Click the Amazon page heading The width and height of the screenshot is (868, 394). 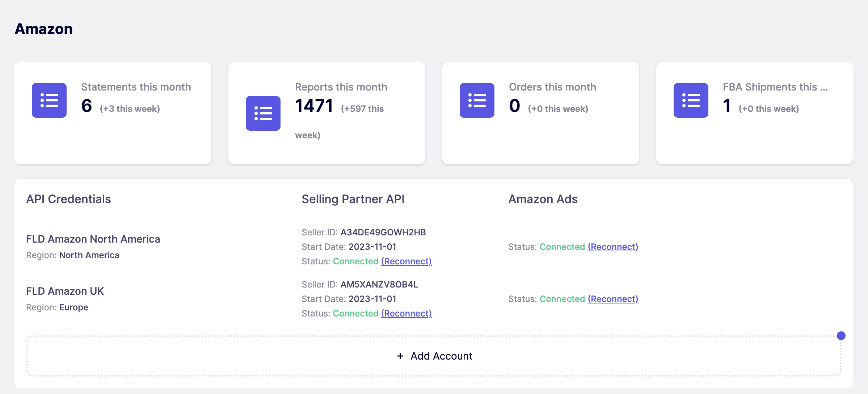[x=43, y=29]
